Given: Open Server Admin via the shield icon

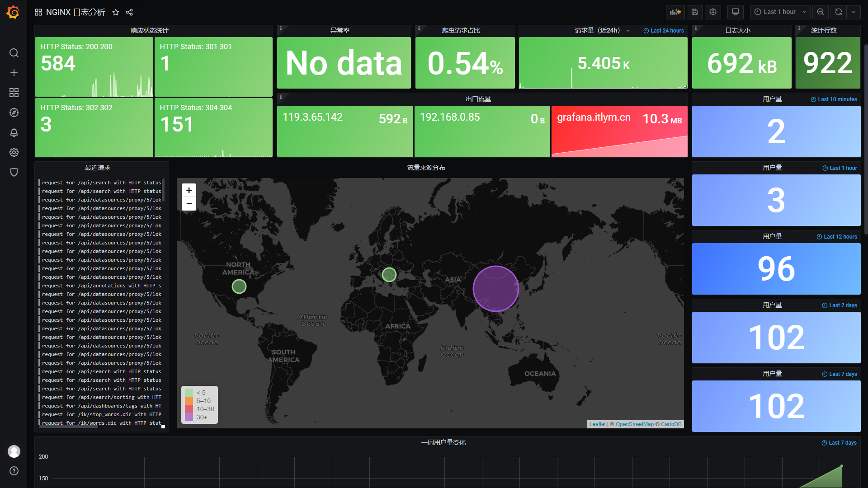Looking at the screenshot, I should coord(14,172).
